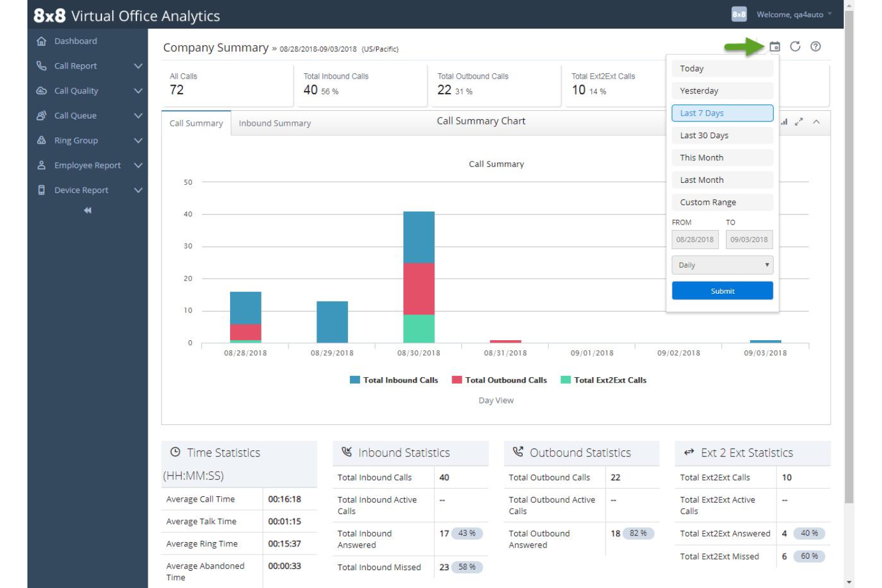The height and width of the screenshot is (588, 882).
Task: Expand the Call Report submenu chevron
Action: click(x=138, y=66)
